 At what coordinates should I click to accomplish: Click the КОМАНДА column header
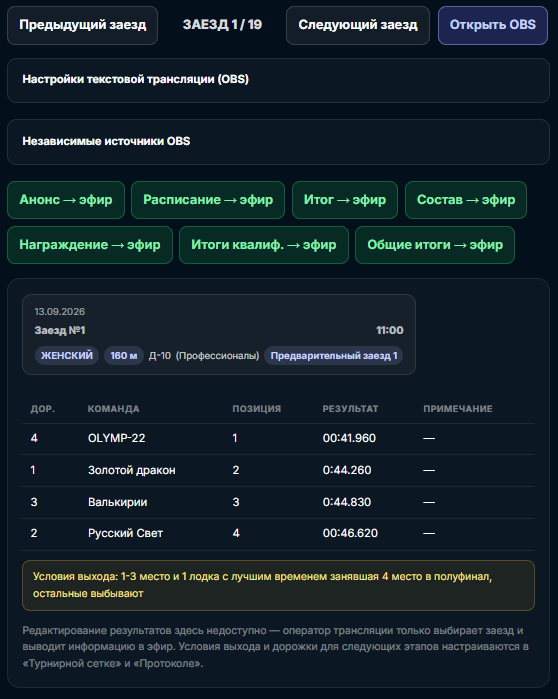coord(114,409)
